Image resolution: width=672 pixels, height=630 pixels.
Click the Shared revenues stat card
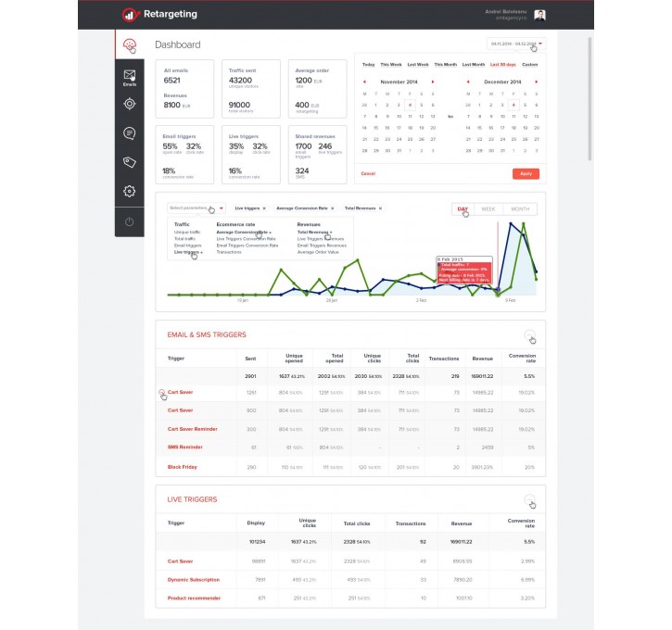coord(318,155)
